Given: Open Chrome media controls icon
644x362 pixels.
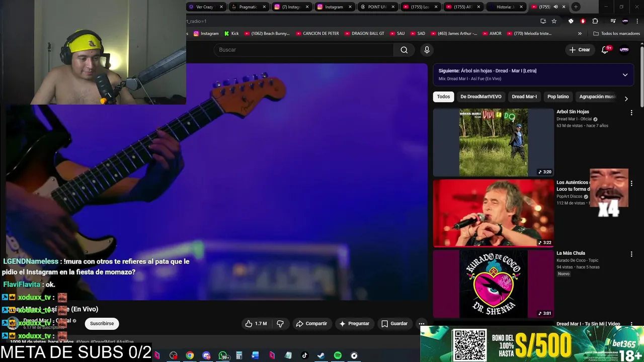Looking at the screenshot, I should click(613, 21).
